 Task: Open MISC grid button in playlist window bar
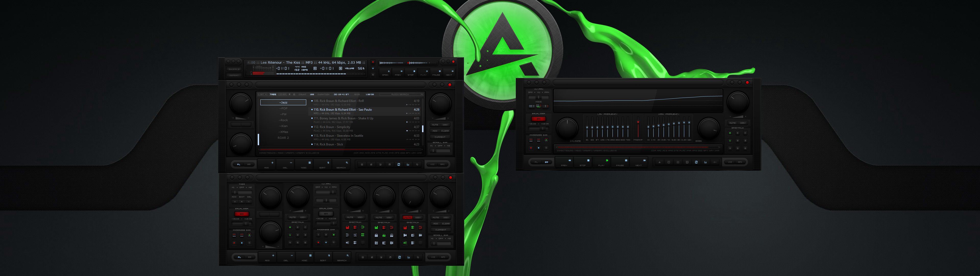click(x=304, y=164)
